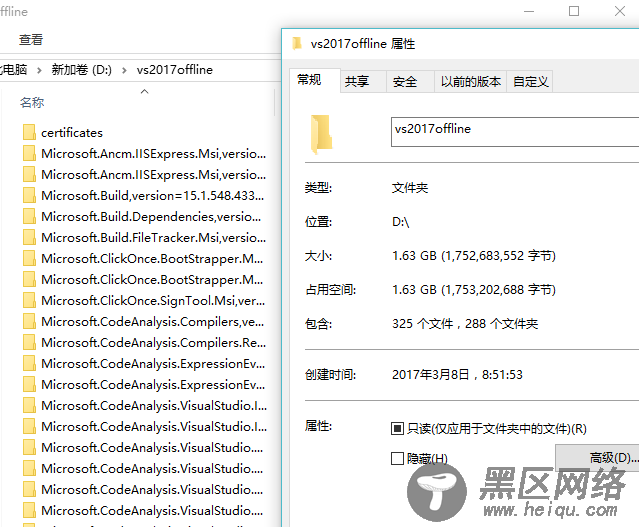Click size value 1.63 GB (1,752,683,552 字节)
This screenshot has height=527, width=639.
click(x=474, y=256)
